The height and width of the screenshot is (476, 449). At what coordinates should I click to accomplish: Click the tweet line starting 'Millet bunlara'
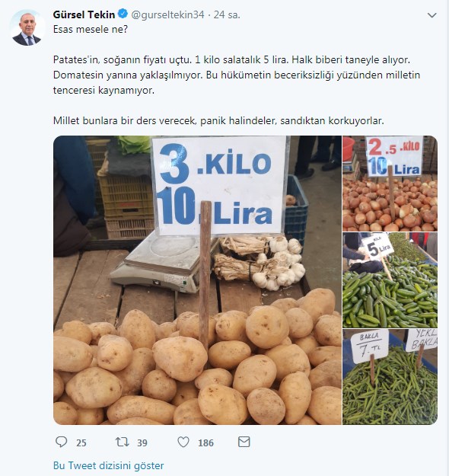pyautogui.click(x=218, y=121)
